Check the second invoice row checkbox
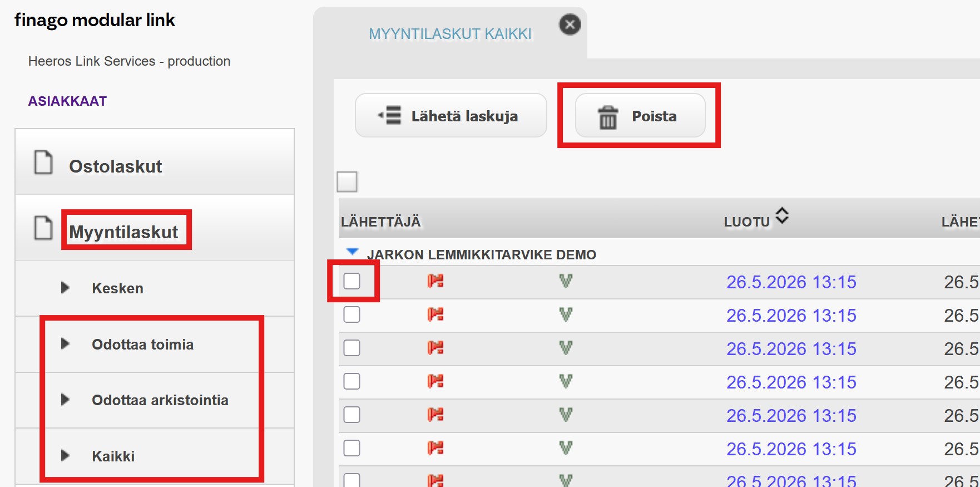The height and width of the screenshot is (487, 980). pos(352,314)
